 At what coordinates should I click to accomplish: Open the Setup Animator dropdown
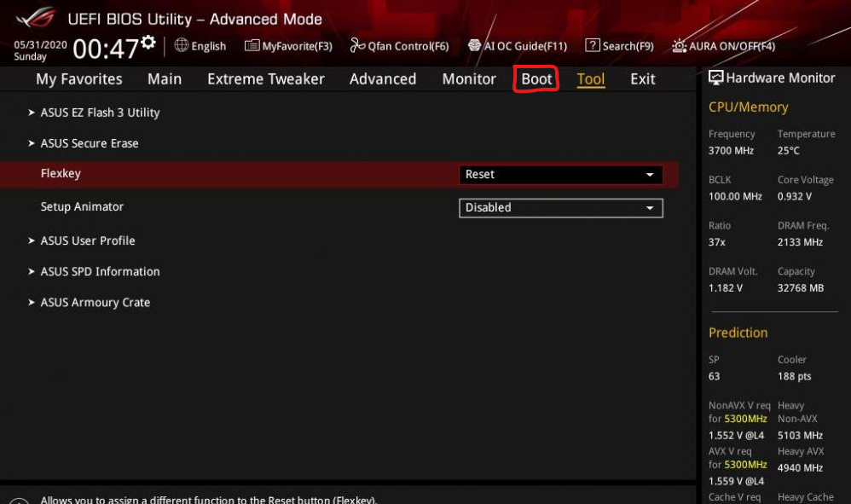tap(560, 207)
